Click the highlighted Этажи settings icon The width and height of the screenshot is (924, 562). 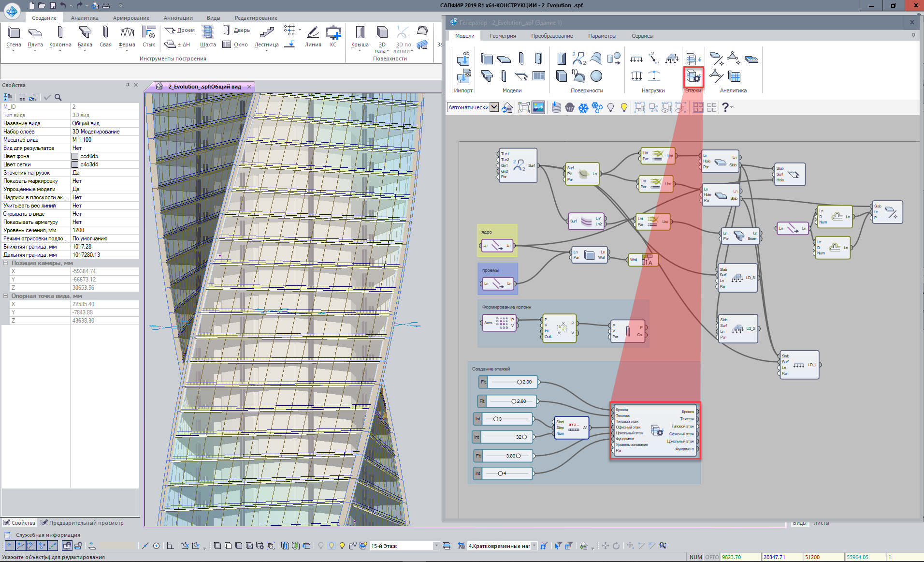693,76
